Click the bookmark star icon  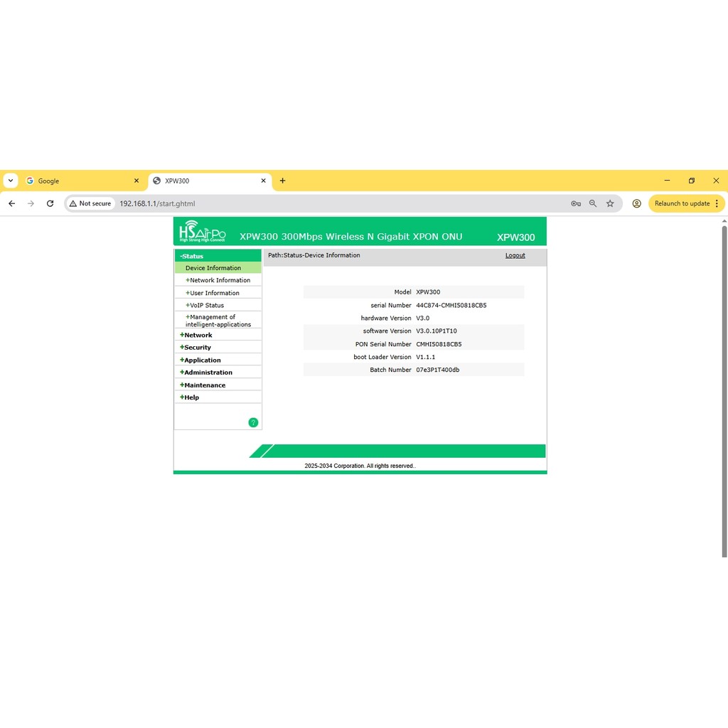pos(610,203)
